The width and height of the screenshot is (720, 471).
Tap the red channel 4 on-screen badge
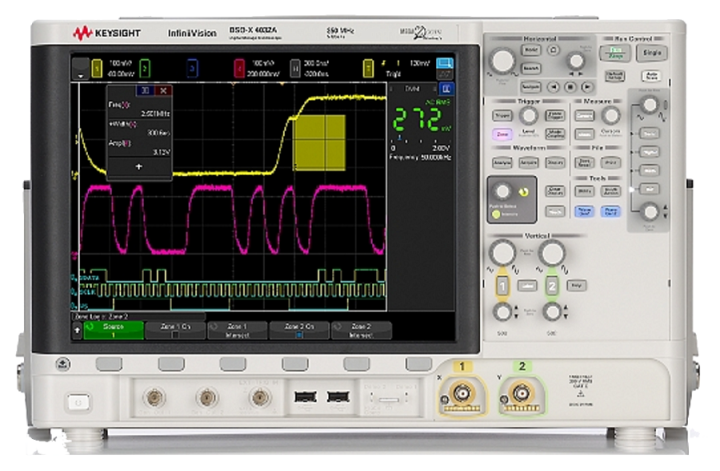(240, 69)
